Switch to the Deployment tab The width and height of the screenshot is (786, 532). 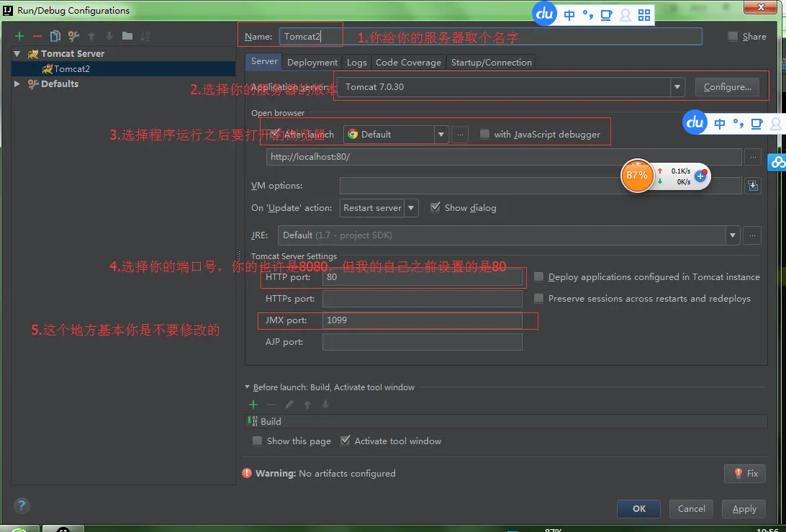(x=312, y=62)
